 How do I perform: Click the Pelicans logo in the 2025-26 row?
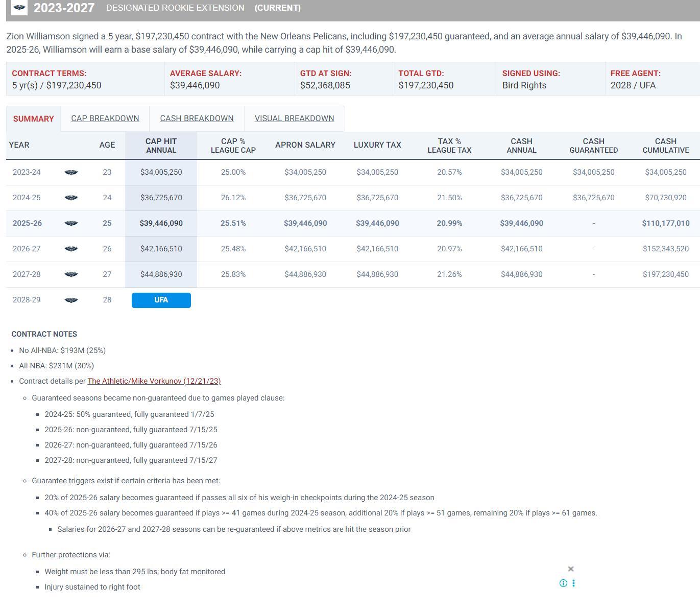[x=71, y=224]
